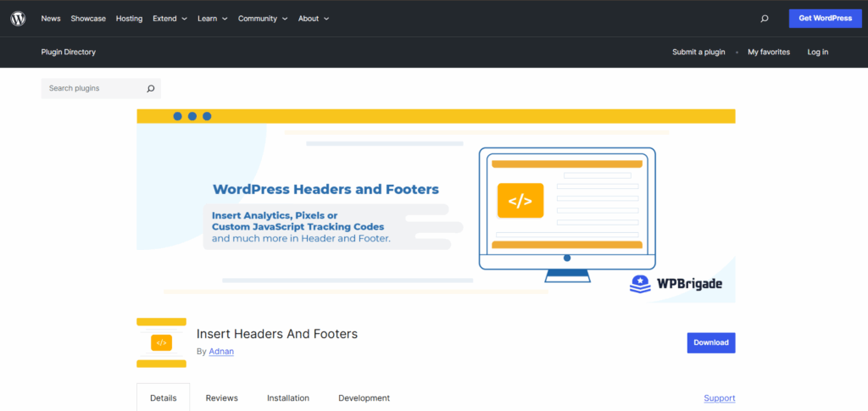The image size is (868, 411).
Task: Switch to the Reviews tab
Action: click(x=221, y=397)
